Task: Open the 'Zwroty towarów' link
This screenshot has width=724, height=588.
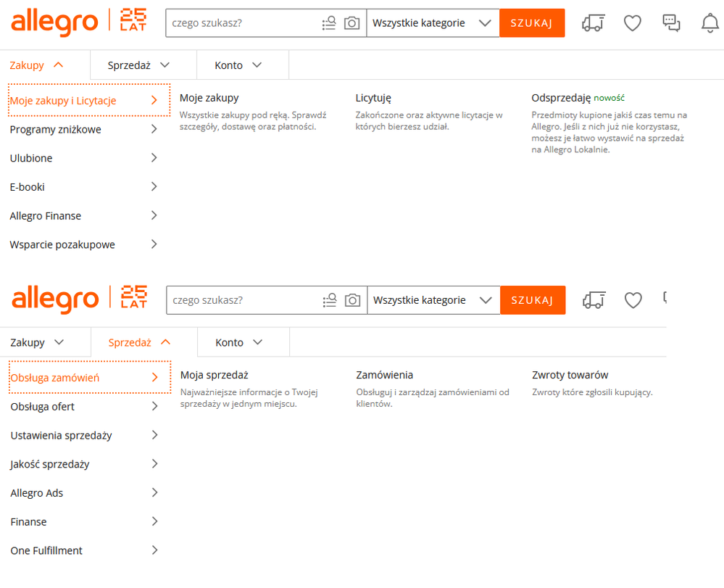Action: (570, 375)
